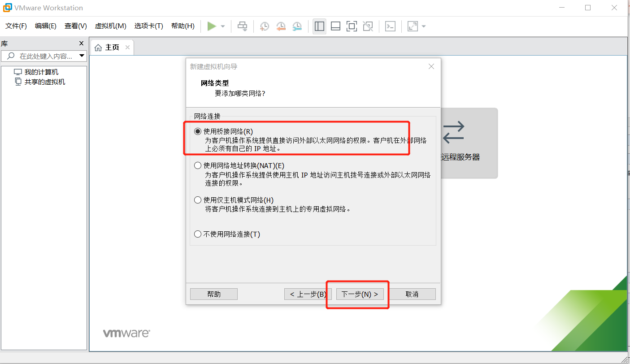630x364 pixels.
Task: Click the take snapshot clock icon
Action: pos(265,26)
